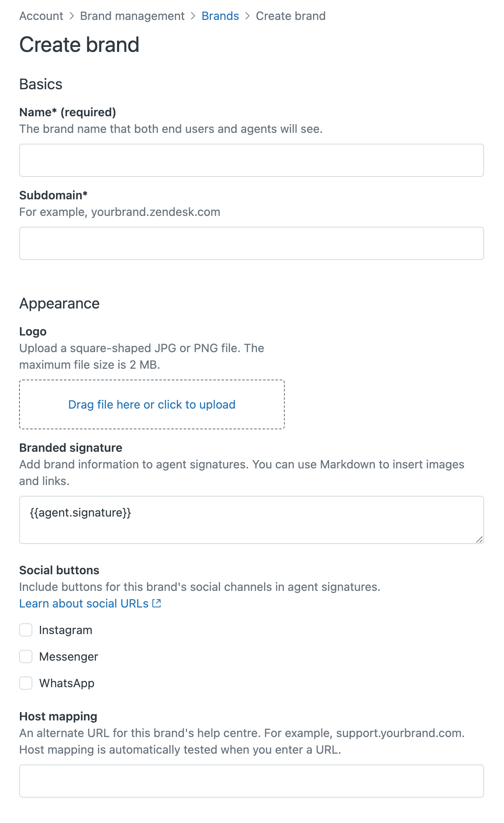Tick the Messenger checkbox
The width and height of the screenshot is (504, 823).
click(26, 656)
